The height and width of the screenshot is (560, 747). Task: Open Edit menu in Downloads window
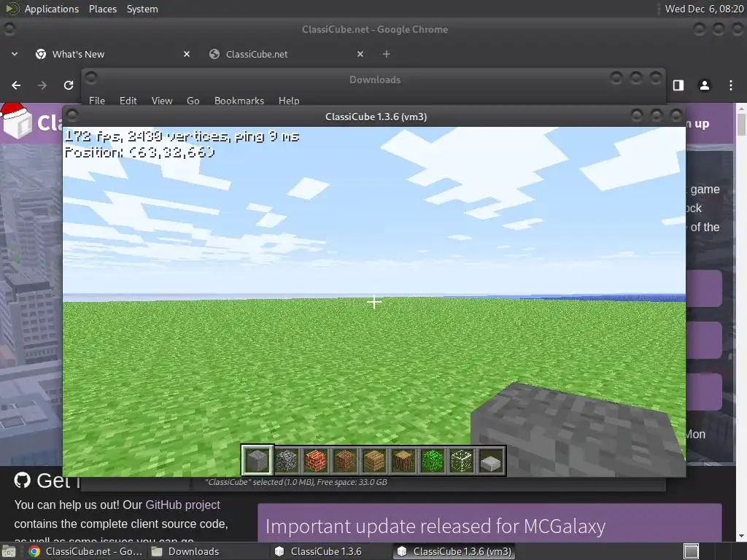tap(128, 101)
